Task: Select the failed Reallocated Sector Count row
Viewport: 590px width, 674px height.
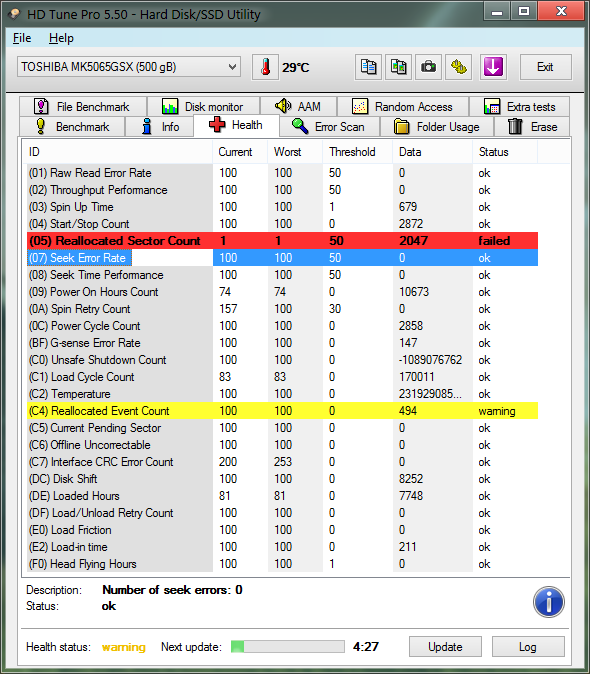Action: click(x=282, y=241)
